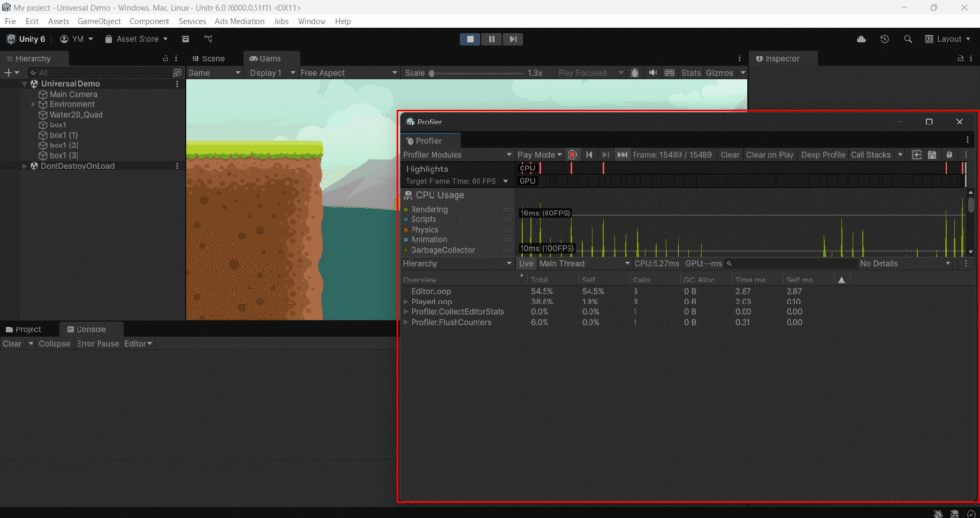The width and height of the screenshot is (980, 518).
Task: Step to previous profiler frame
Action: tap(590, 155)
